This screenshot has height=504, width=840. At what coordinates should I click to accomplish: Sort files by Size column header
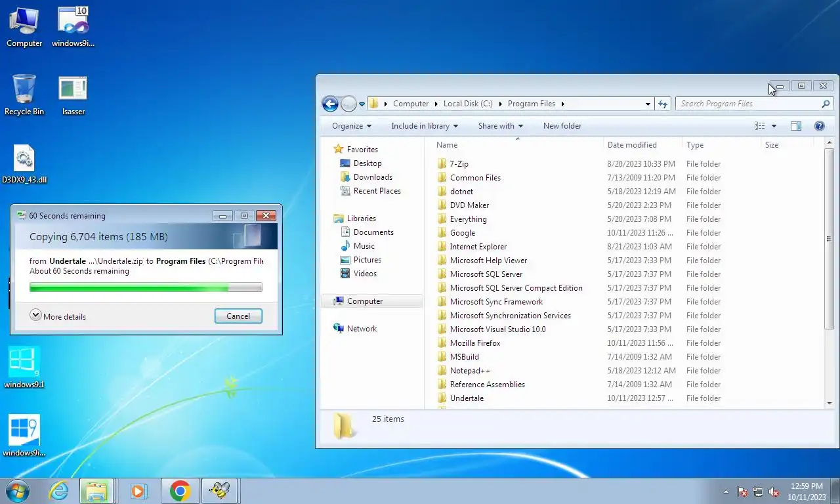click(x=787, y=145)
